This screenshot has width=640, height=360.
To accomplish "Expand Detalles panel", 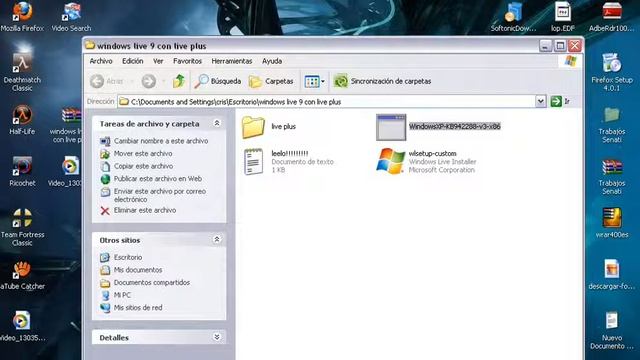I will [217, 337].
